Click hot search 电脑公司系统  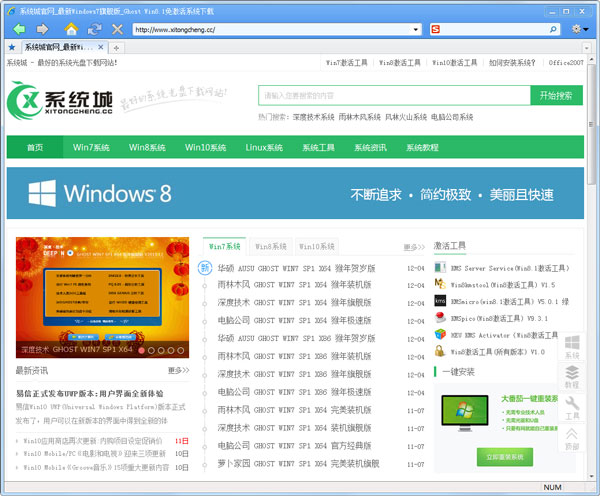click(x=452, y=117)
